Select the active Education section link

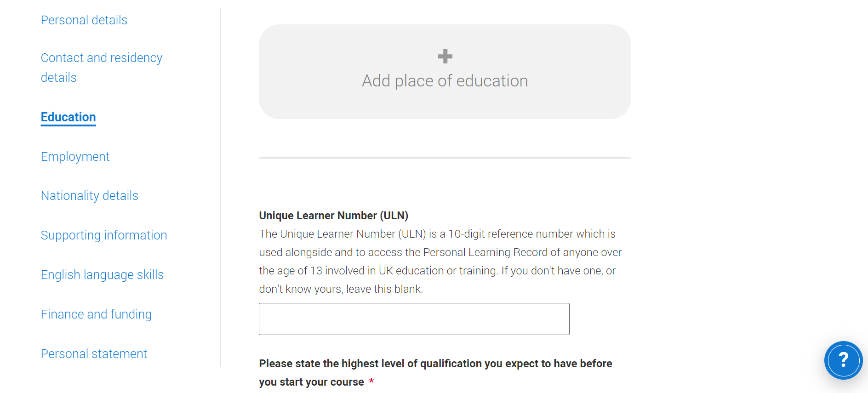click(69, 117)
